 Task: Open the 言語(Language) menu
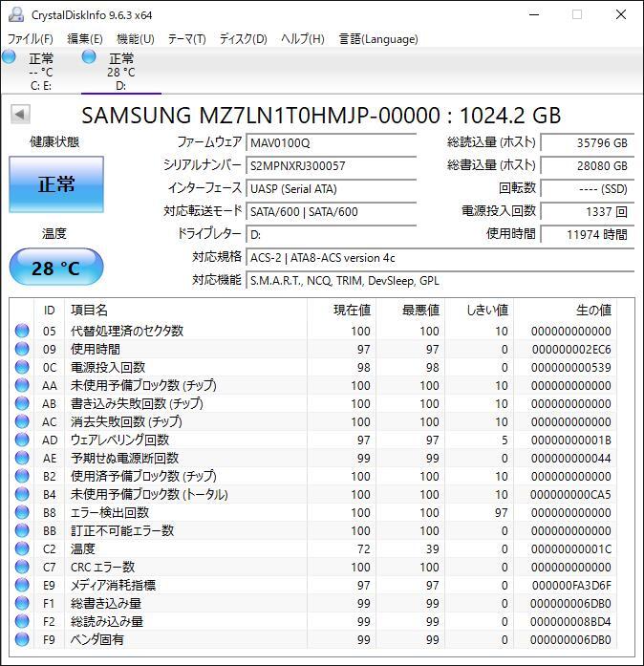[378, 39]
